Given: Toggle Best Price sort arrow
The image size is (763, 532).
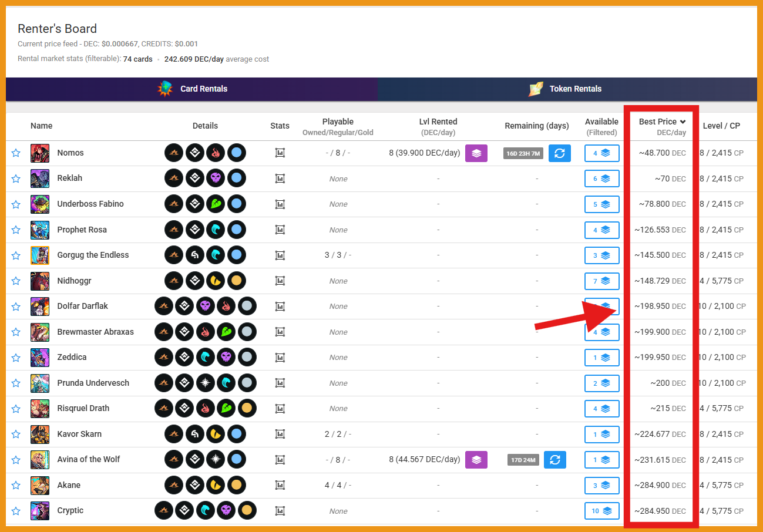Looking at the screenshot, I should [x=683, y=122].
